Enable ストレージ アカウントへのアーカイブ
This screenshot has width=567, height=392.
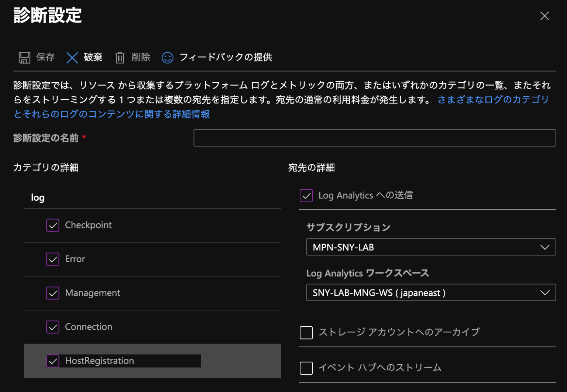pos(306,333)
